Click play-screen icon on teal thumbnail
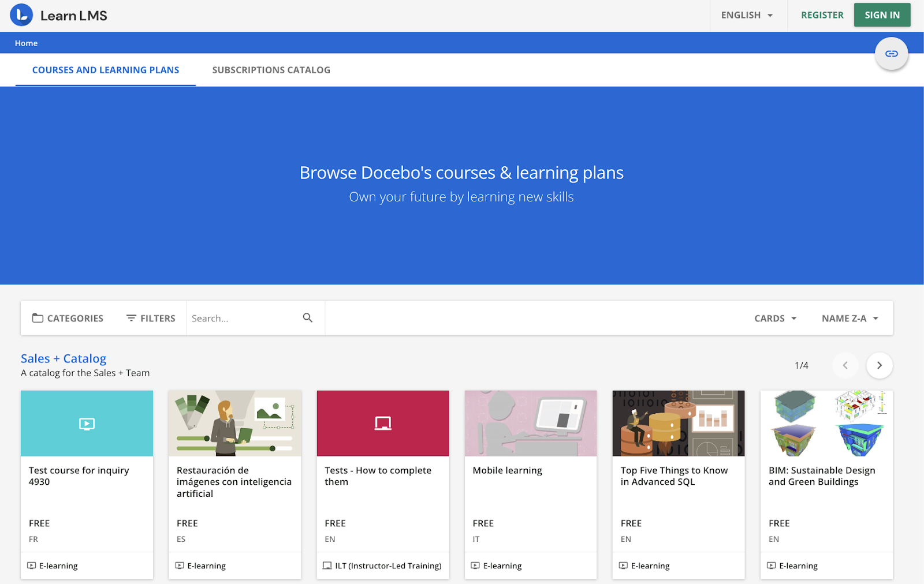924x584 pixels. [x=87, y=424]
